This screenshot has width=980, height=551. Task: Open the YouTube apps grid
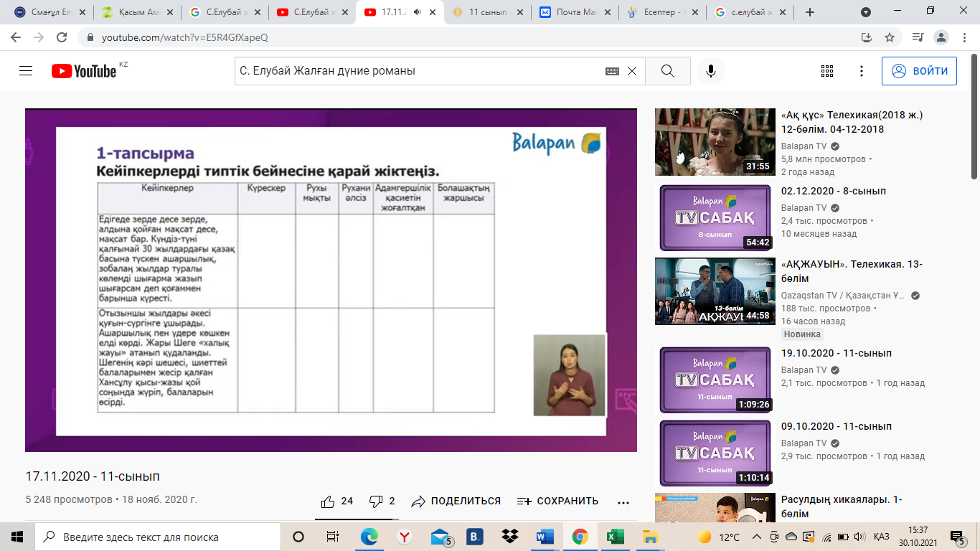click(827, 71)
